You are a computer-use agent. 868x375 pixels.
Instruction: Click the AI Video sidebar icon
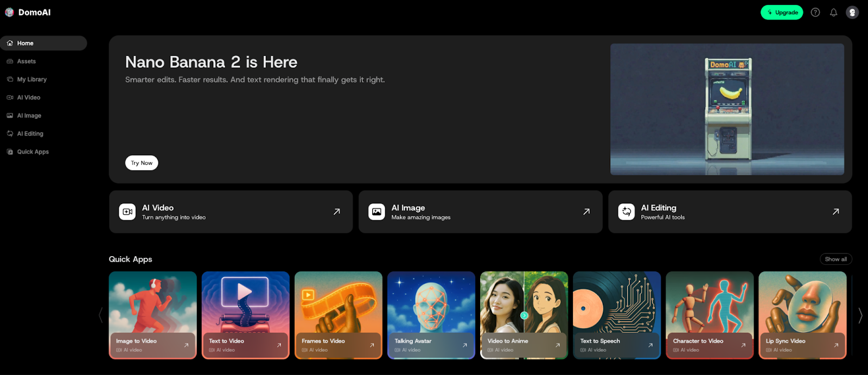click(x=10, y=98)
